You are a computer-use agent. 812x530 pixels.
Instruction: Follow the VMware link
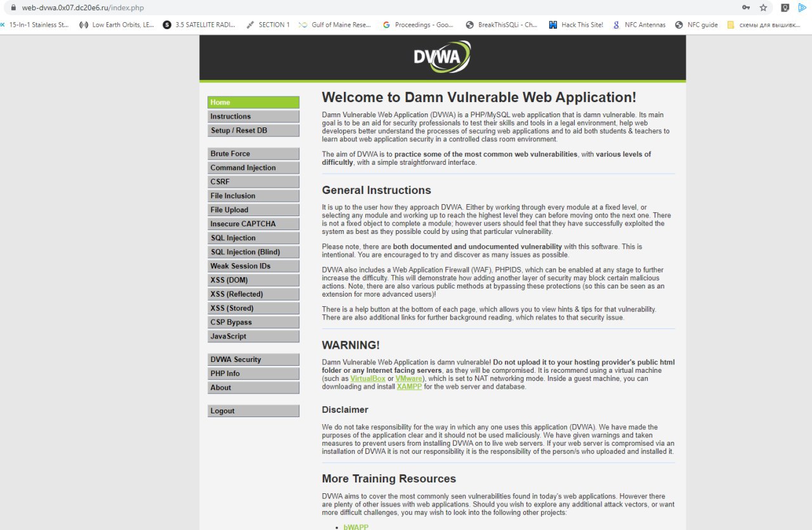(x=409, y=378)
